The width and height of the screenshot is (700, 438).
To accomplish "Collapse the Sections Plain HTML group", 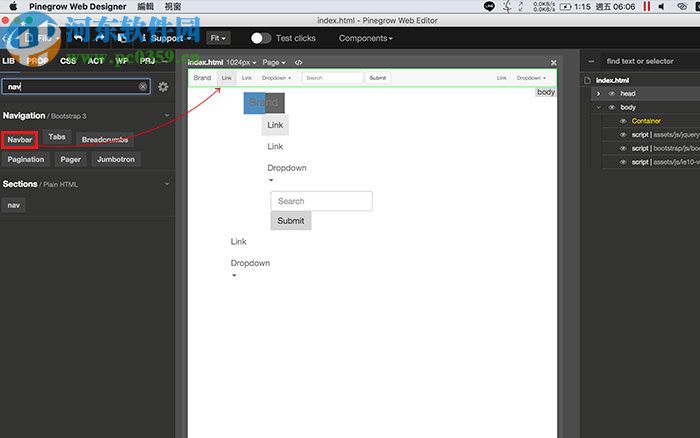I will pyautogui.click(x=167, y=184).
